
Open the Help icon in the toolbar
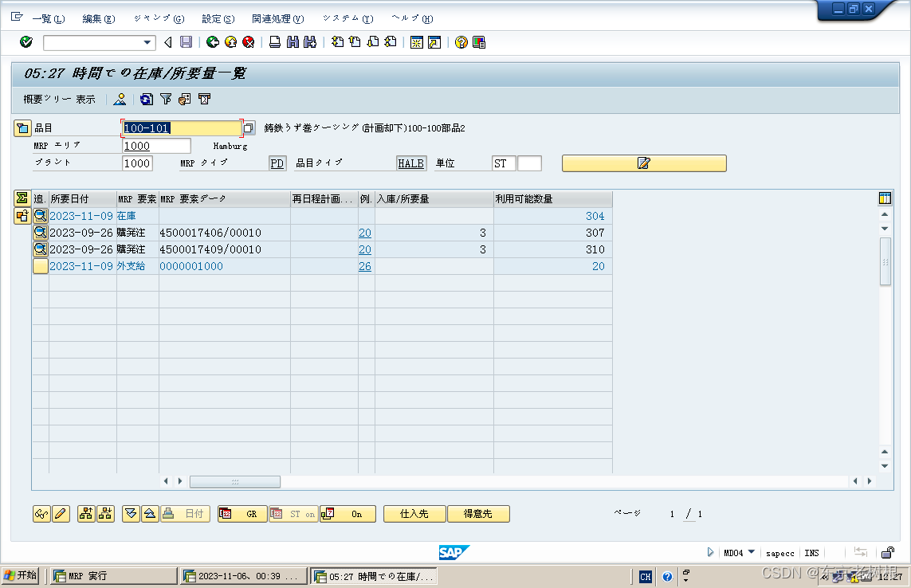click(461, 42)
